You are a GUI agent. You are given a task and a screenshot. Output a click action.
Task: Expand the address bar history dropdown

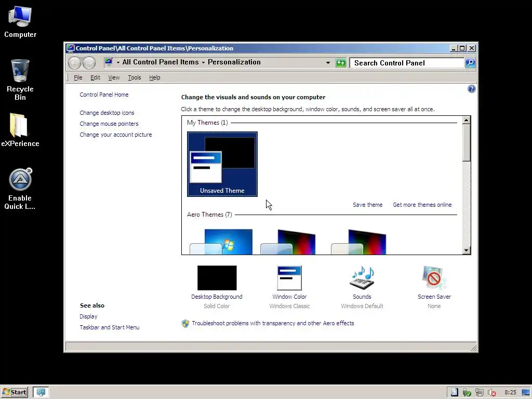pos(328,63)
